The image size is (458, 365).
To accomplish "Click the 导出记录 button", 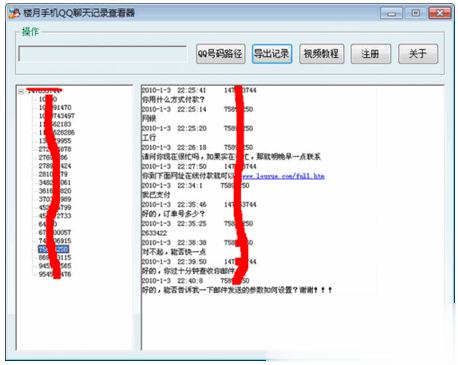I will coord(272,54).
